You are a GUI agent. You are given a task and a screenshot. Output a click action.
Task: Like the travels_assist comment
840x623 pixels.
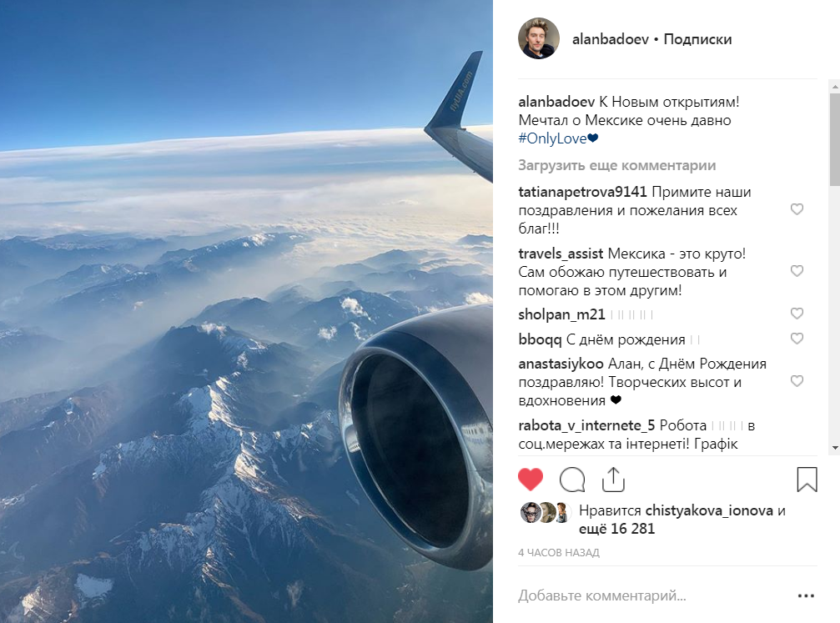(x=797, y=271)
